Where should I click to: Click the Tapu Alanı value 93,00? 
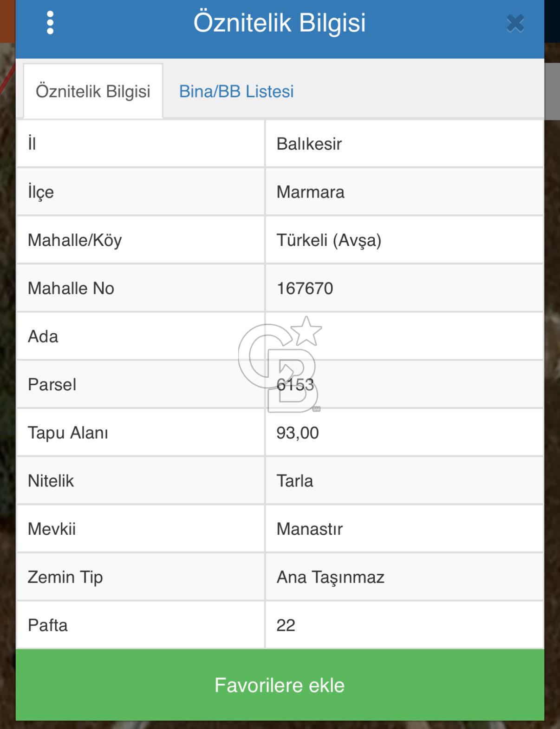pyautogui.click(x=298, y=433)
